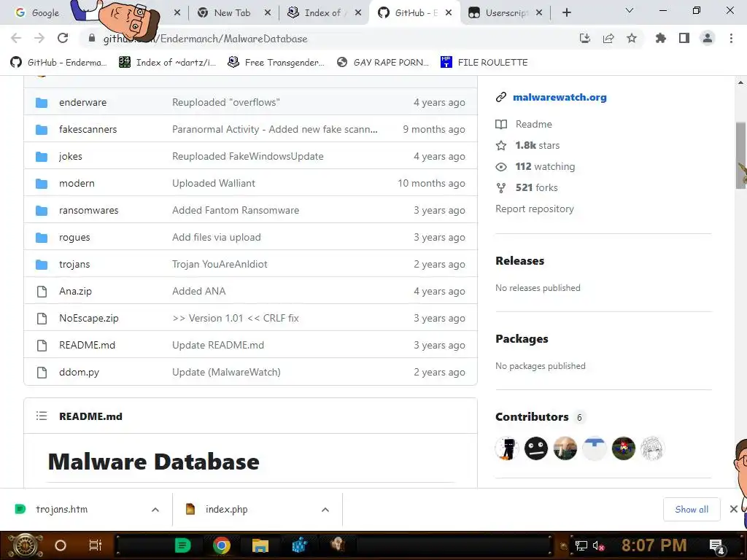Open the NoEscape.zip file

pos(88,318)
